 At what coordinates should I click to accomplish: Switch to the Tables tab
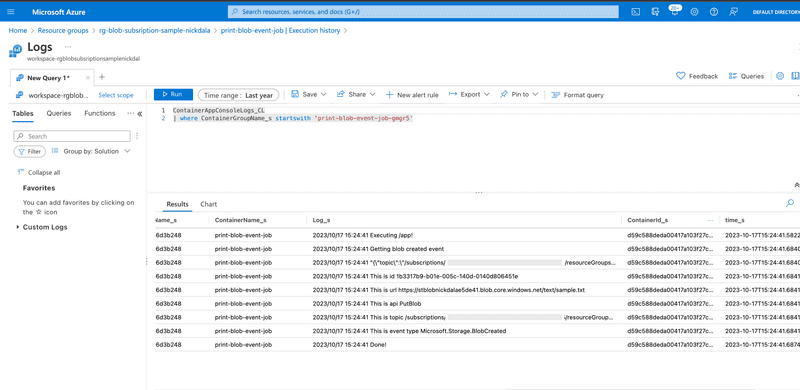[23, 113]
